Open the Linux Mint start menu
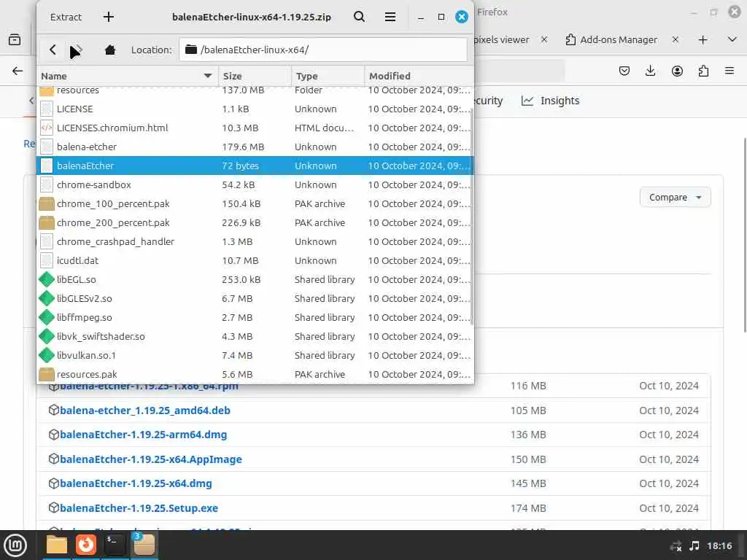The height and width of the screenshot is (560, 747). tap(15, 545)
